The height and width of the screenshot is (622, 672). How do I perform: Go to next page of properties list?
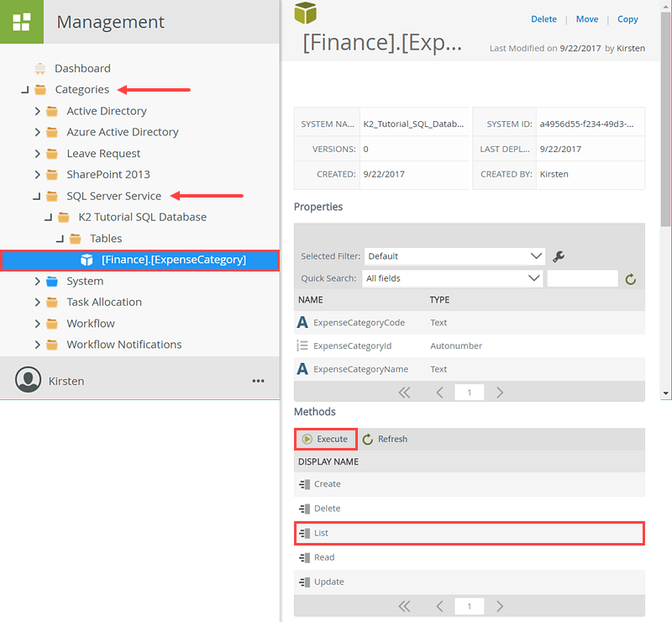[x=500, y=392]
